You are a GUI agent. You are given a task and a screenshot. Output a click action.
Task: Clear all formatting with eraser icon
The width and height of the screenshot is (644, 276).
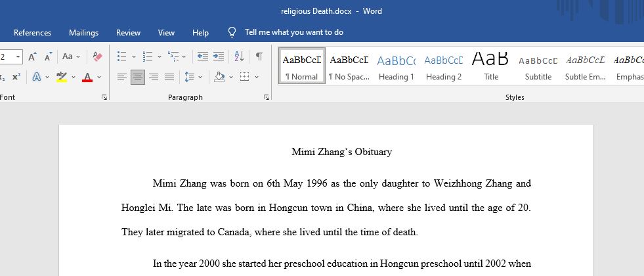(x=97, y=57)
